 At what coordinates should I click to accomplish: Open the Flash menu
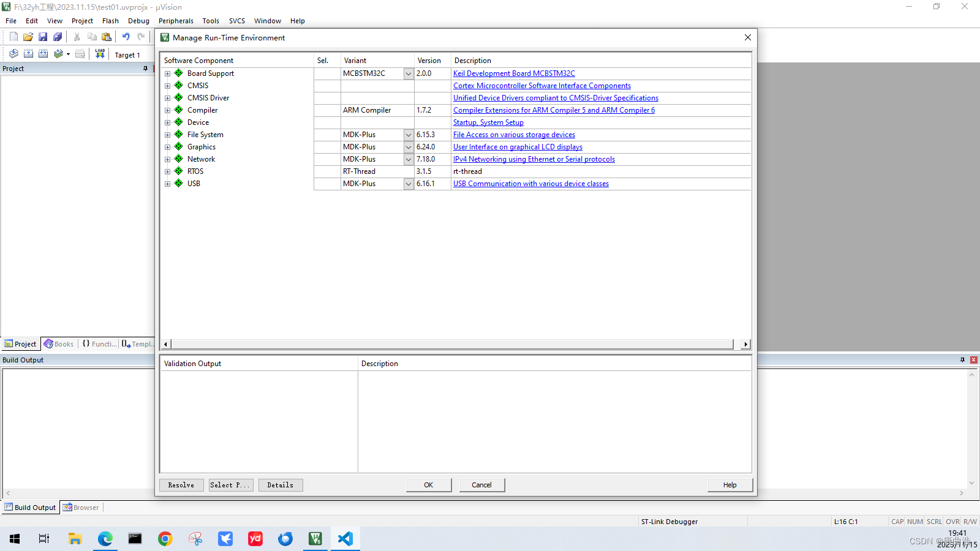point(110,21)
